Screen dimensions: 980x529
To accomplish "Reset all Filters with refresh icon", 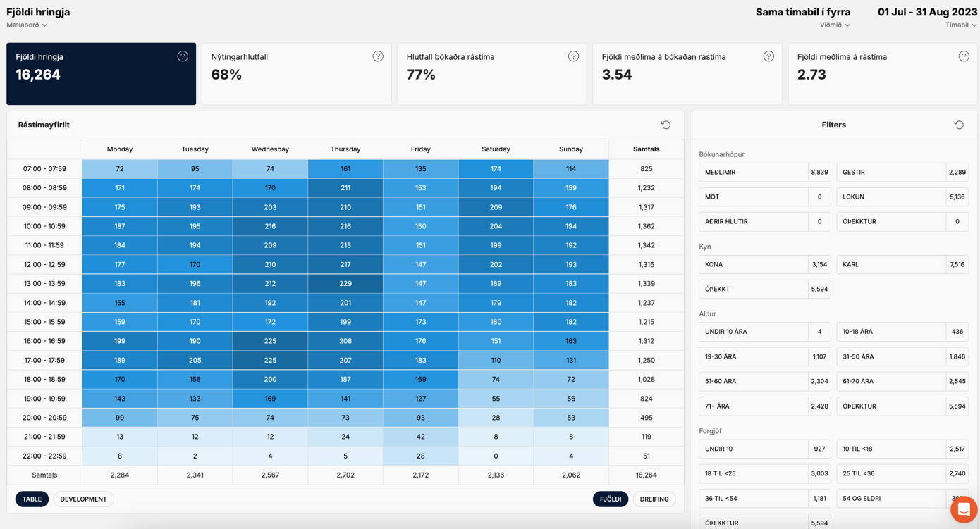I will click(x=959, y=125).
